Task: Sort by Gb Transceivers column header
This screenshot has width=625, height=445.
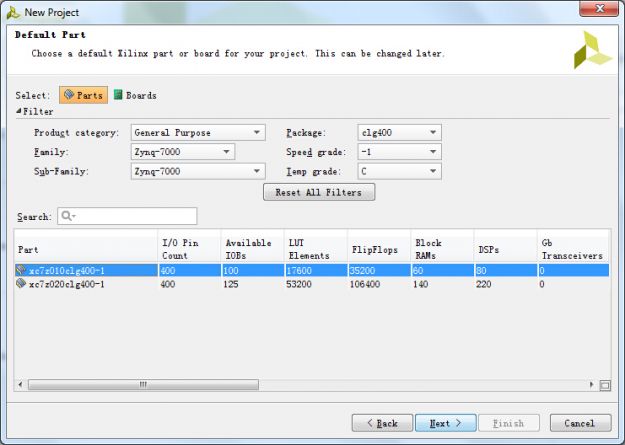Action: (573, 249)
